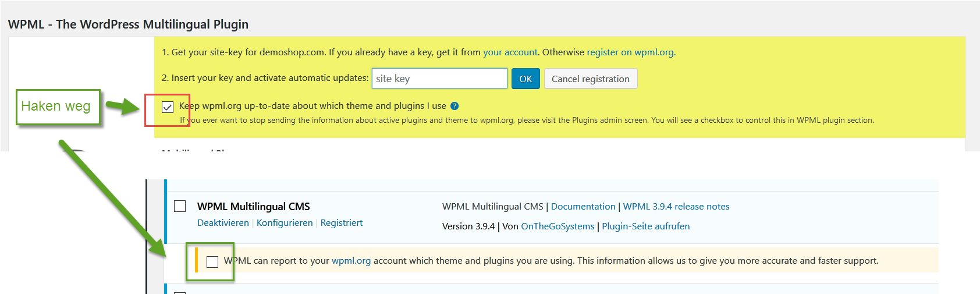
Task: Click the page heading WPML - The WordPress Multilingual Plugin
Action: click(x=128, y=24)
